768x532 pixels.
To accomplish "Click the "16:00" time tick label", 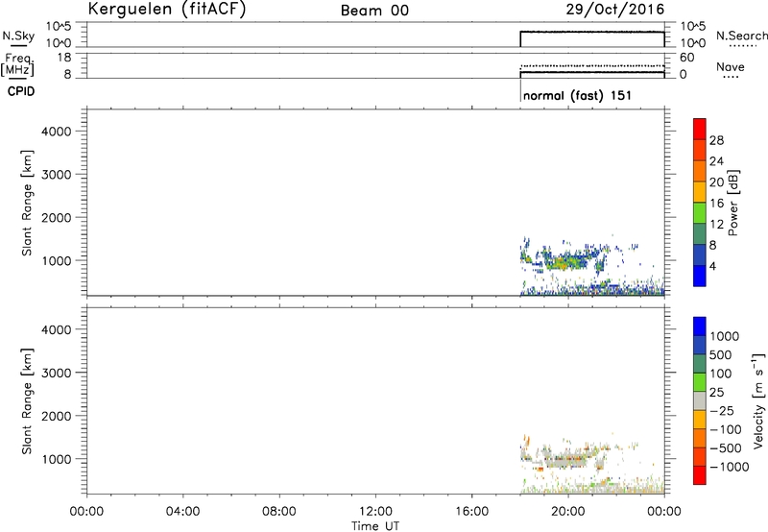I will 471,512.
